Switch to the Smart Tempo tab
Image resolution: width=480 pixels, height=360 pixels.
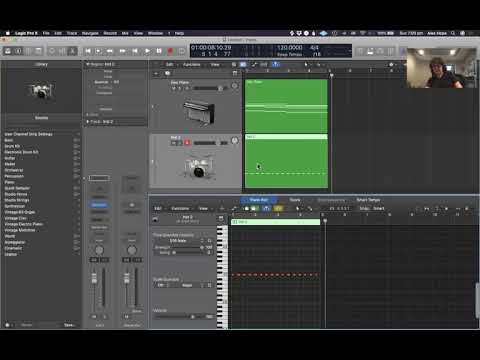(x=368, y=200)
